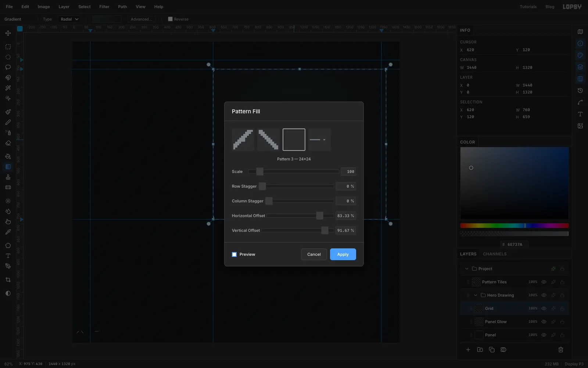Screen dimensions: 588x368
Task: Click the hue color strip
Action: click(514, 226)
